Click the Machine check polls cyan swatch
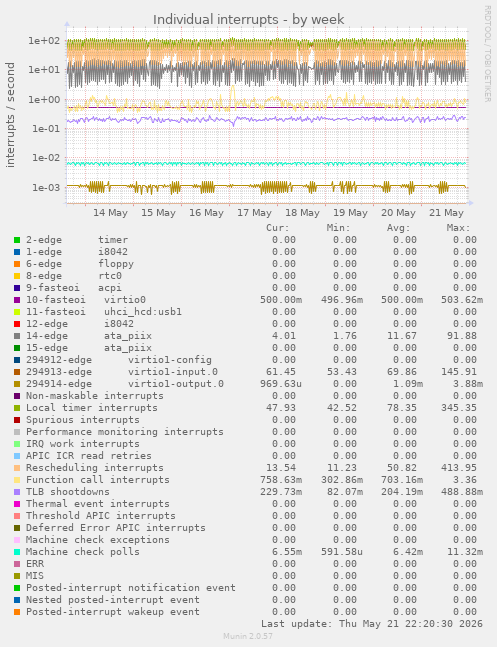 coord(17,552)
